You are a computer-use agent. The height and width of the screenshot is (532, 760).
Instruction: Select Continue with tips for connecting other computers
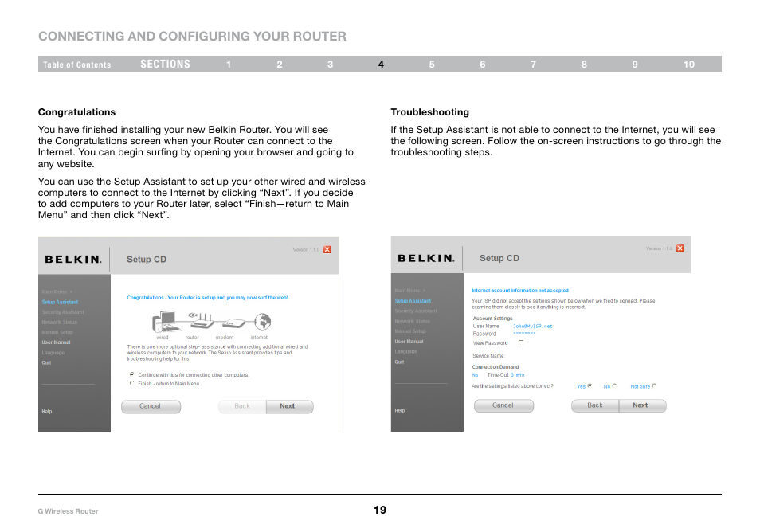(131, 374)
